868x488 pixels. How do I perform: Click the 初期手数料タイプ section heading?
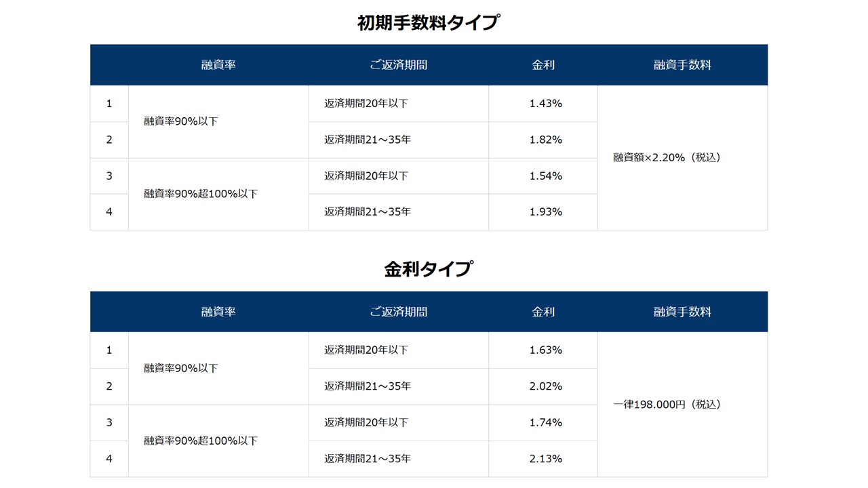(x=428, y=22)
